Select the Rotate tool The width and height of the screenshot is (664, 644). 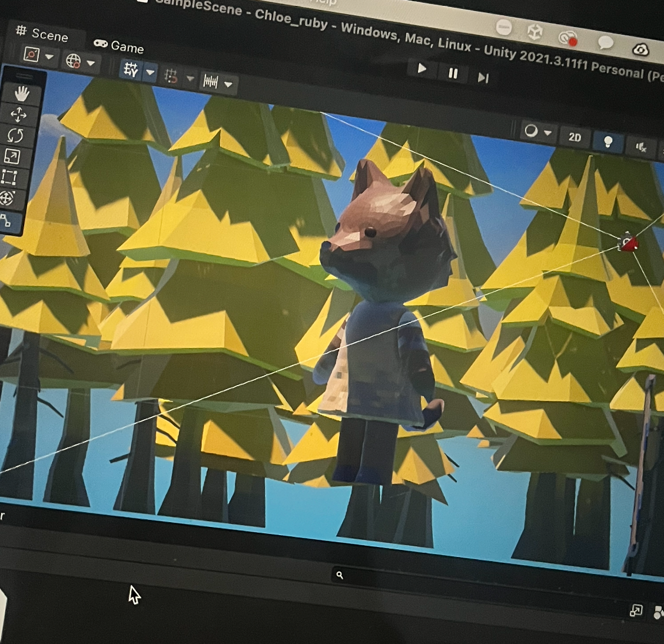15,135
